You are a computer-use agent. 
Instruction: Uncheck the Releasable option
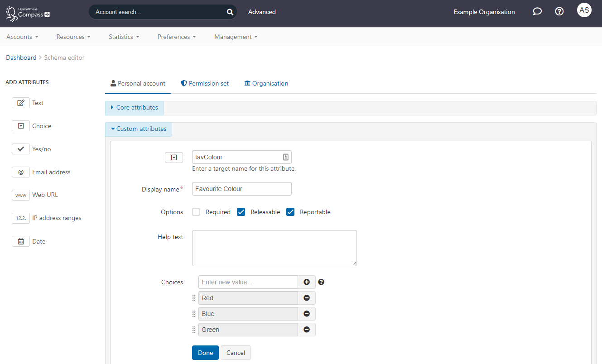pos(241,212)
